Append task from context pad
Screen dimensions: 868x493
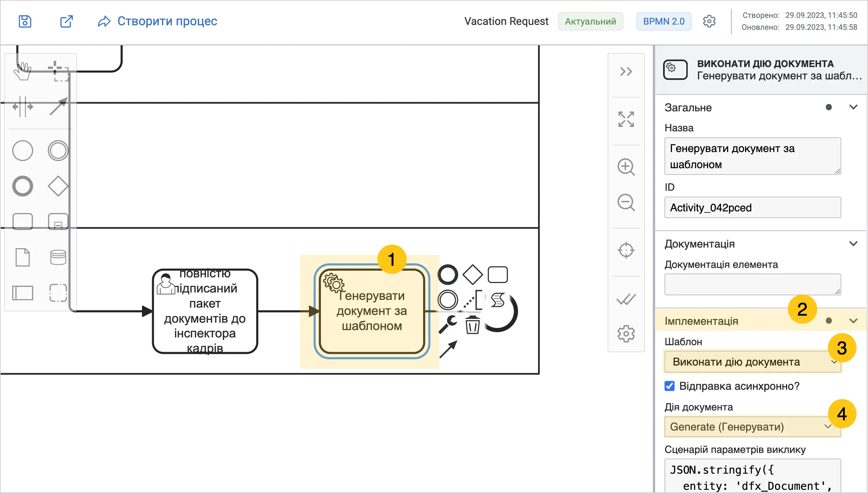(x=498, y=275)
